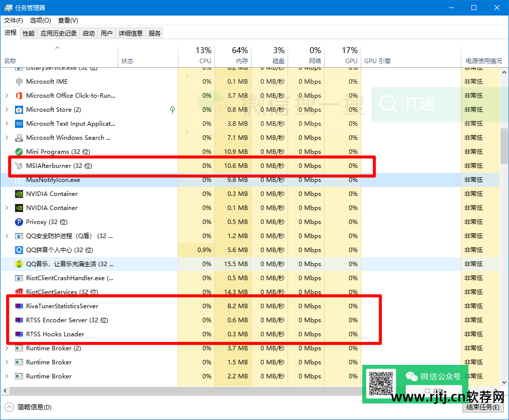Image resolution: width=509 pixels, height=420 pixels.
Task: Sort by the GPU 引擎 column header
Action: tap(411, 56)
